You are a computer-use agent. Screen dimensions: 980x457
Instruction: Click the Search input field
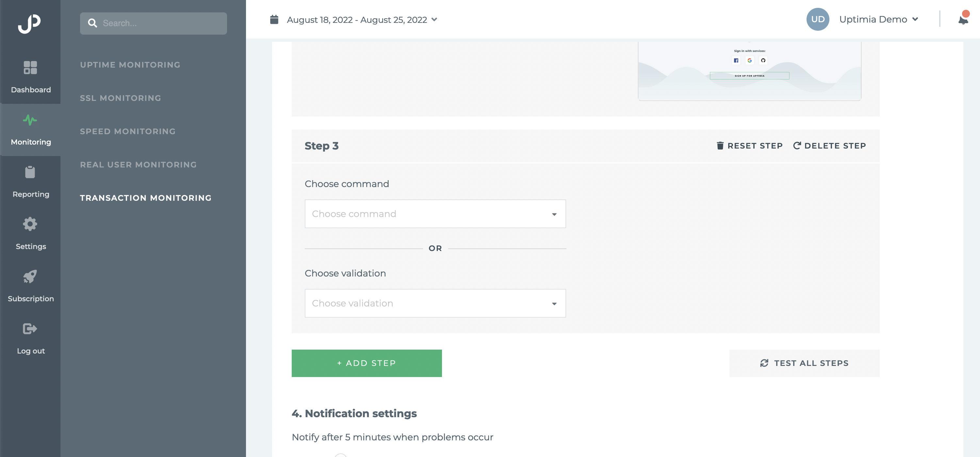tap(153, 23)
